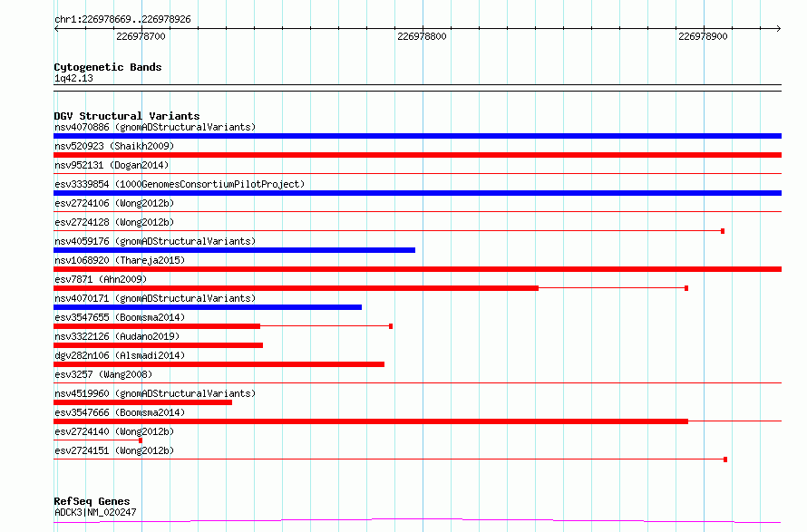
Task: Click the blue bar under nsv4070886
Action: coord(417,136)
